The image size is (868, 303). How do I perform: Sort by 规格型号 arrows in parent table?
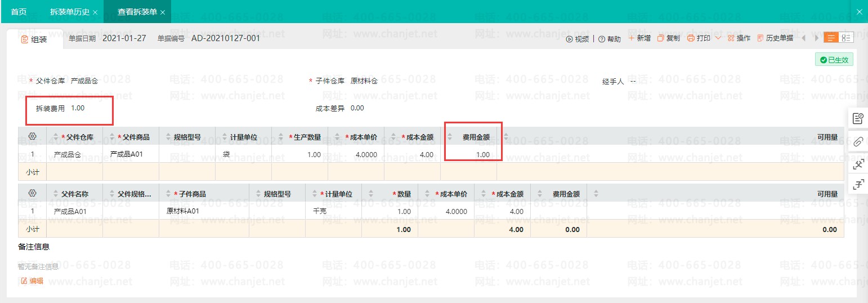pyautogui.click(x=168, y=137)
